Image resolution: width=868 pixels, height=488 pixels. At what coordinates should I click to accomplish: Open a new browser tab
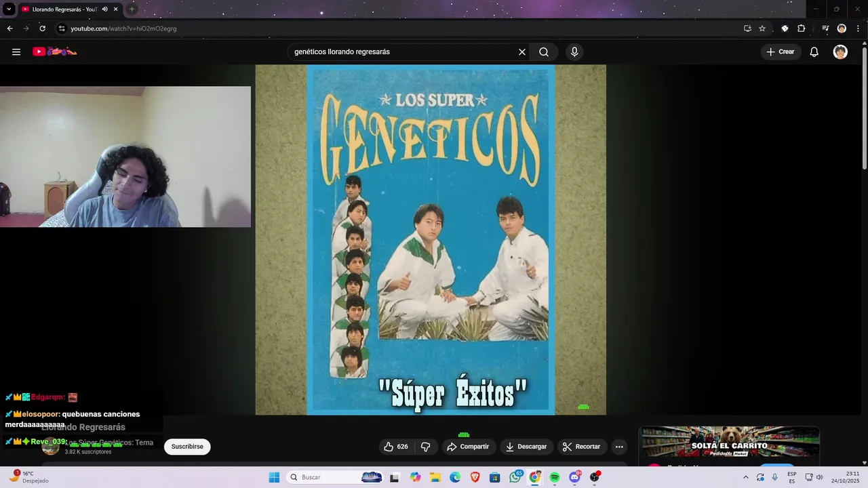(132, 9)
